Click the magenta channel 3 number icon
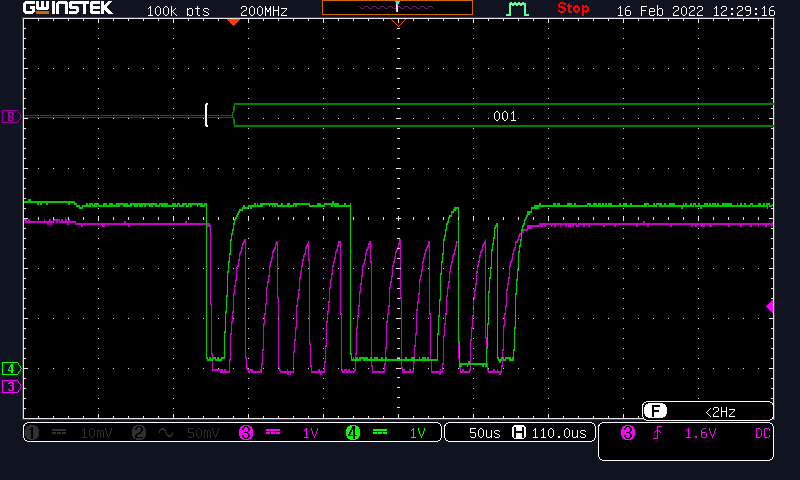The height and width of the screenshot is (480, 800). [246, 433]
